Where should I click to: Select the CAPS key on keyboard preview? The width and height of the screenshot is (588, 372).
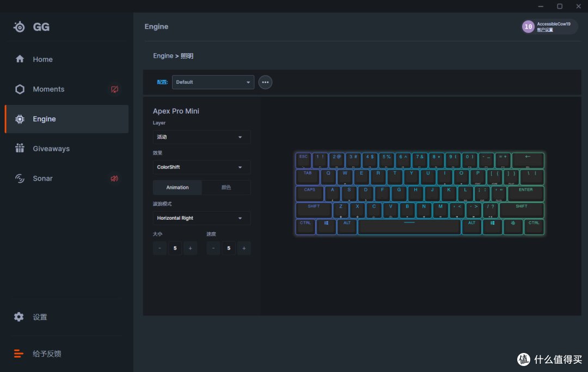(310, 193)
